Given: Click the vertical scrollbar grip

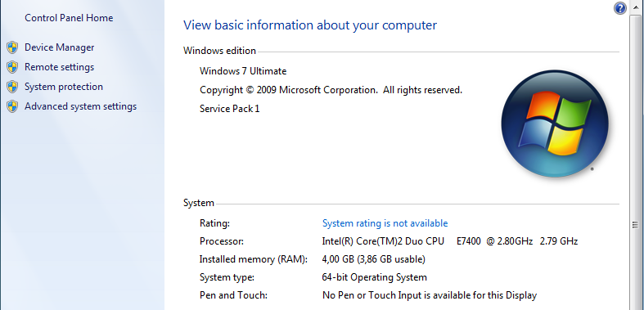Looking at the screenshot, I should 635,225.
